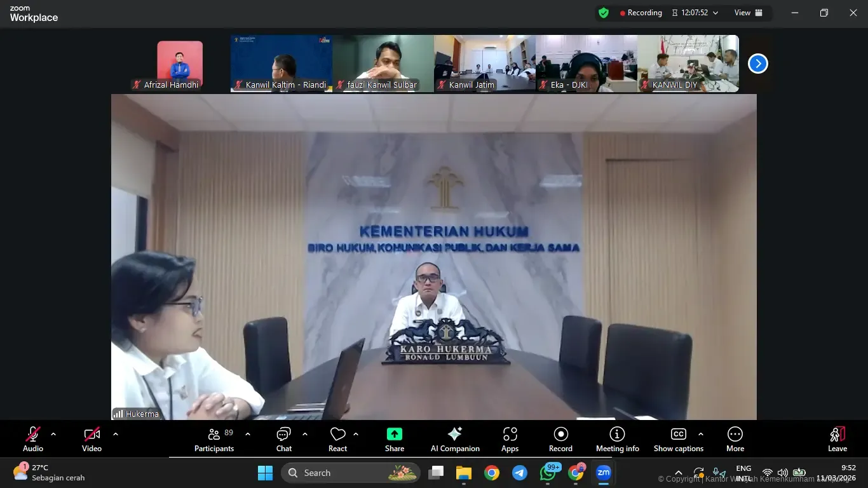Open Telegram from the taskbar
This screenshot has width=868, height=488.
coord(520,473)
